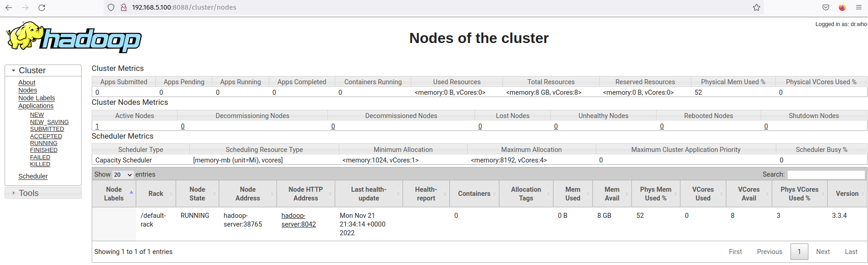
Task: Select RUNNING applications in sidebar
Action: [x=44, y=143]
